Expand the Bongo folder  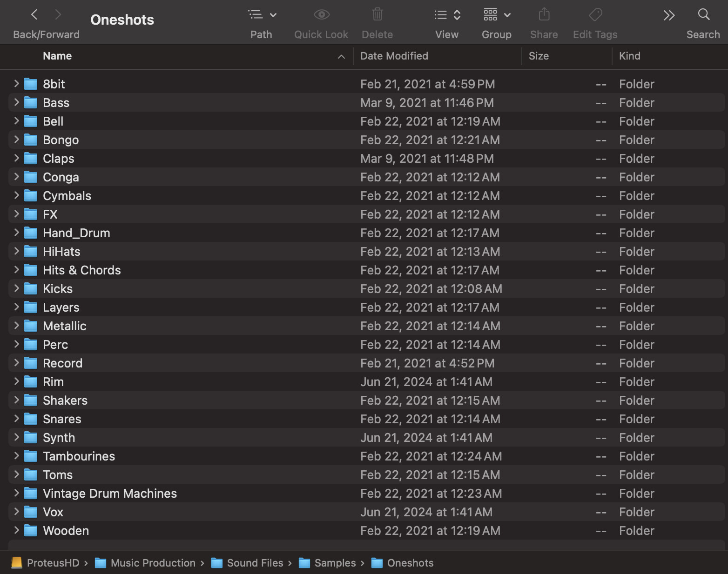[x=16, y=140]
